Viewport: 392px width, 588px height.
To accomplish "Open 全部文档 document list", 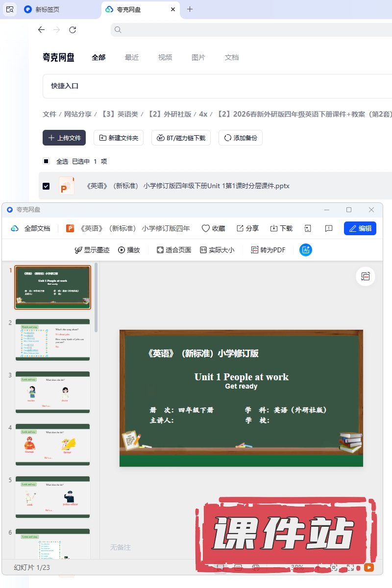I will click(x=31, y=228).
